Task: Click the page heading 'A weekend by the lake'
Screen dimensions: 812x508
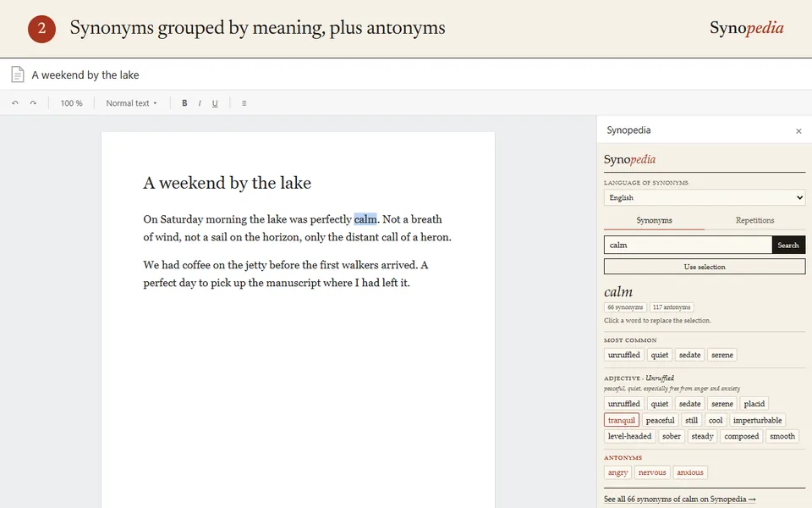Action: click(228, 183)
